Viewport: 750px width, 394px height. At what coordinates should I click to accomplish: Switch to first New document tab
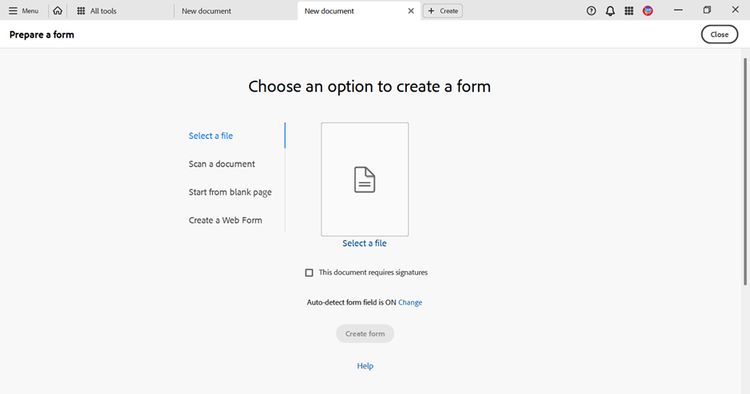point(206,11)
